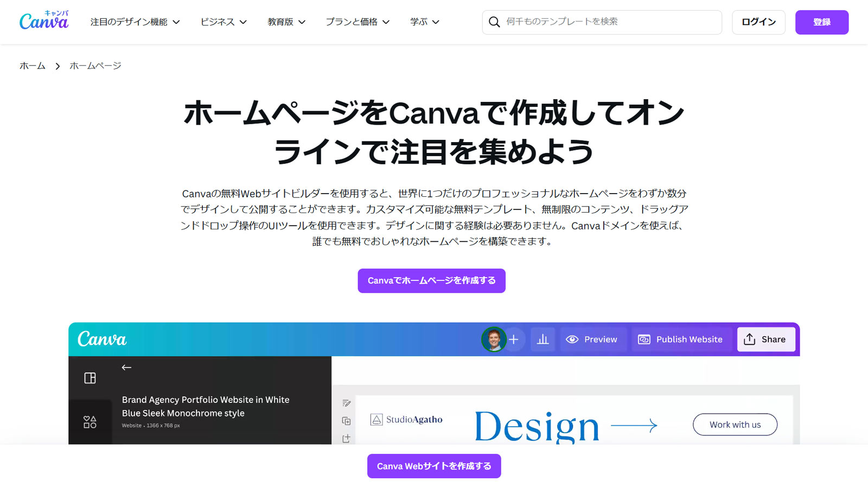Screen dimensions: 868x488
Task: Click the Preview button in the editor
Action: tap(592, 339)
